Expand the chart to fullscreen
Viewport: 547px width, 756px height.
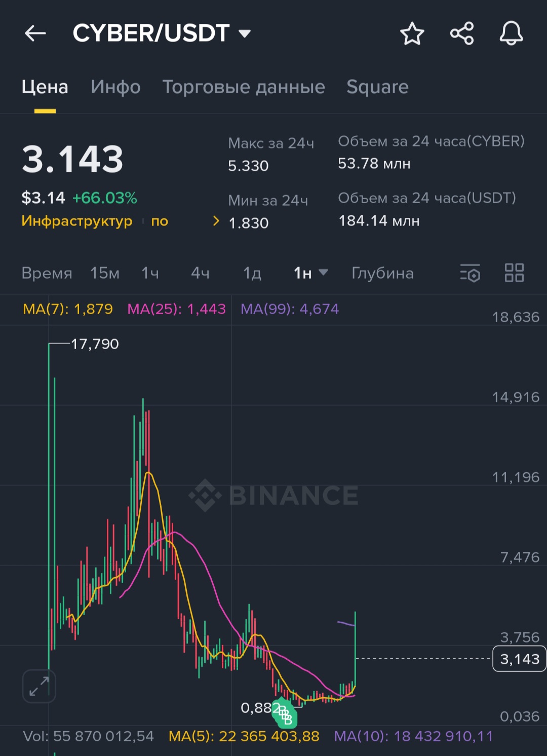point(39,686)
